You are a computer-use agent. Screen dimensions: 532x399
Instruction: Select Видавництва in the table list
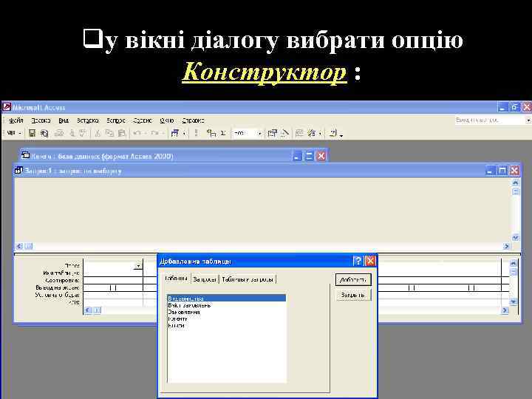click(226, 299)
